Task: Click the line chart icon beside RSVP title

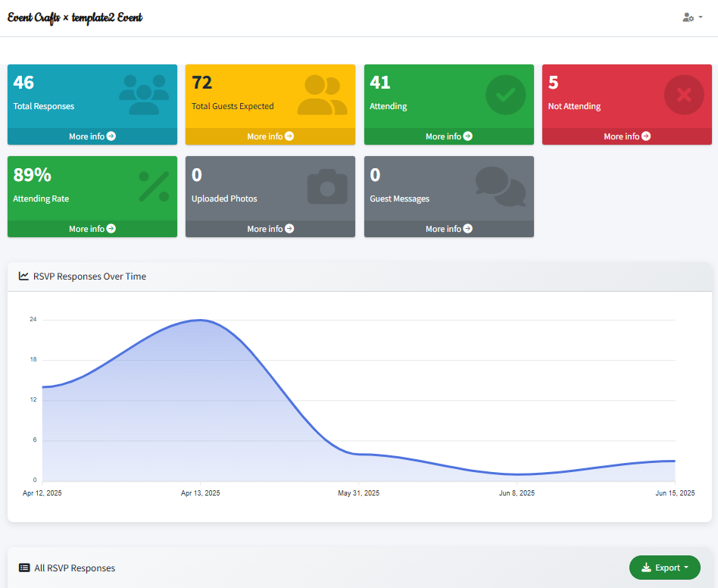Action: (x=24, y=277)
